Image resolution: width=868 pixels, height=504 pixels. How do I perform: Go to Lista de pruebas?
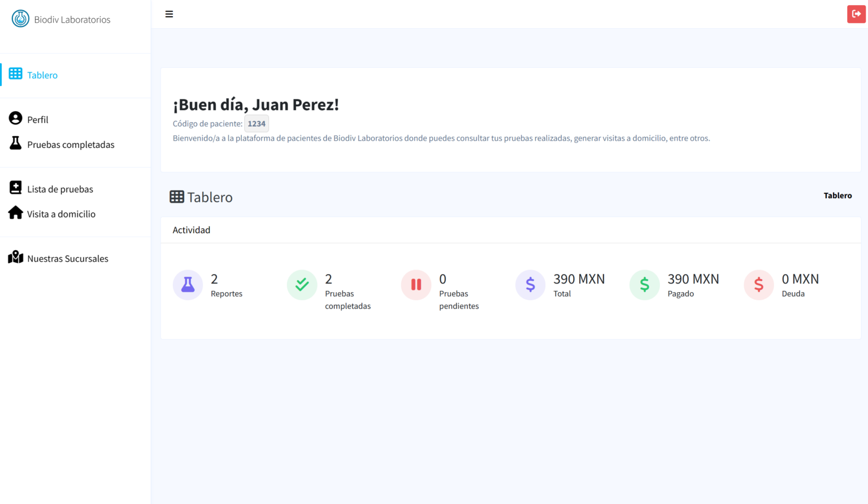tap(60, 189)
